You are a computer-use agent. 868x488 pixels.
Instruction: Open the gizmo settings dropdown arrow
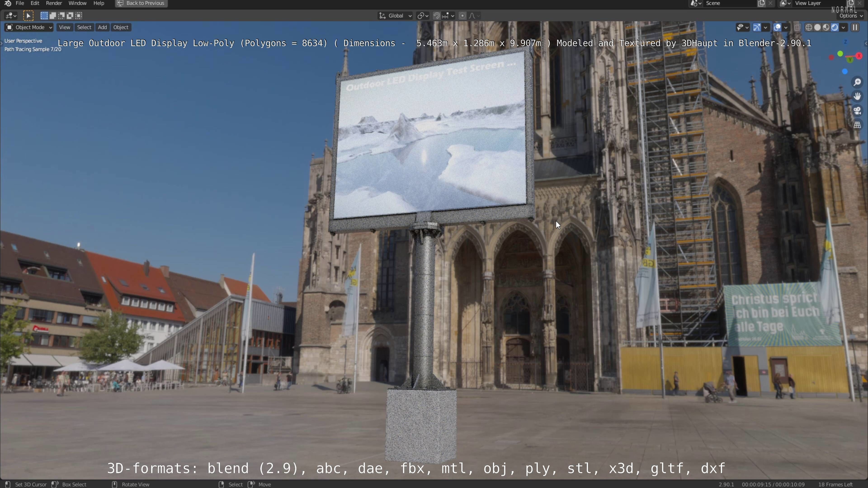pos(766,27)
